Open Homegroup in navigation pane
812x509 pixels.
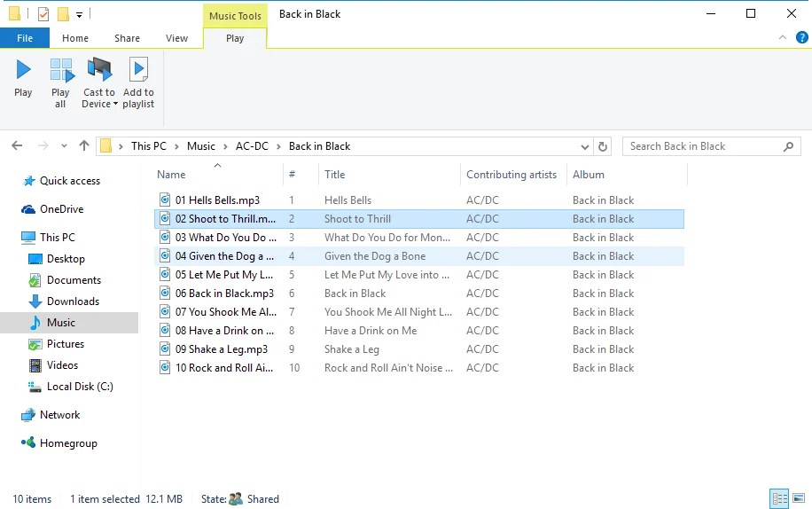click(68, 443)
